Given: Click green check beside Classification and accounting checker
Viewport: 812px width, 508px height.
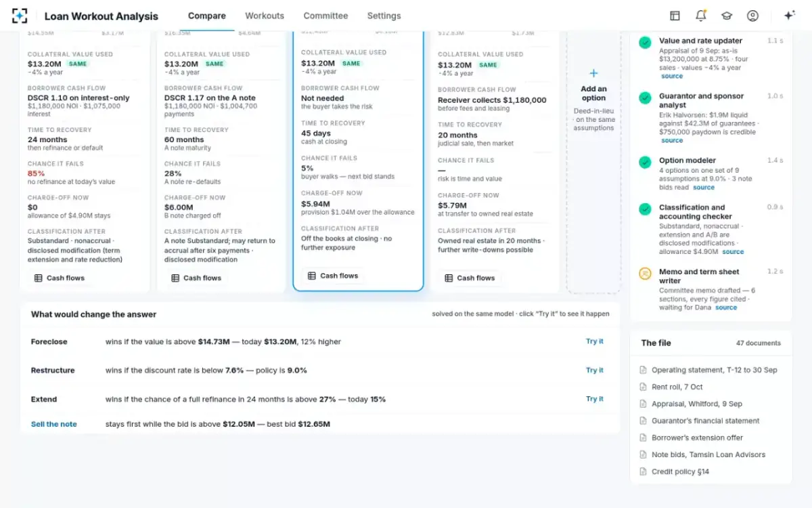Looking at the screenshot, I should (646, 209).
